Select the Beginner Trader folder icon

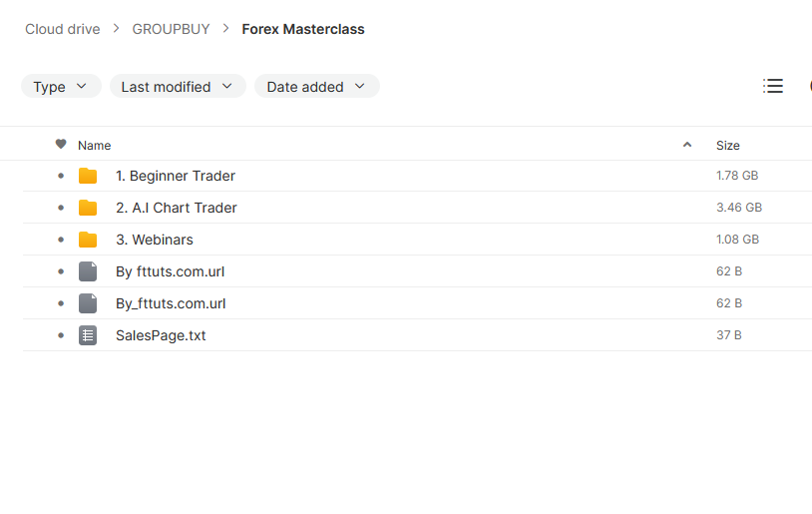pyautogui.click(x=88, y=176)
